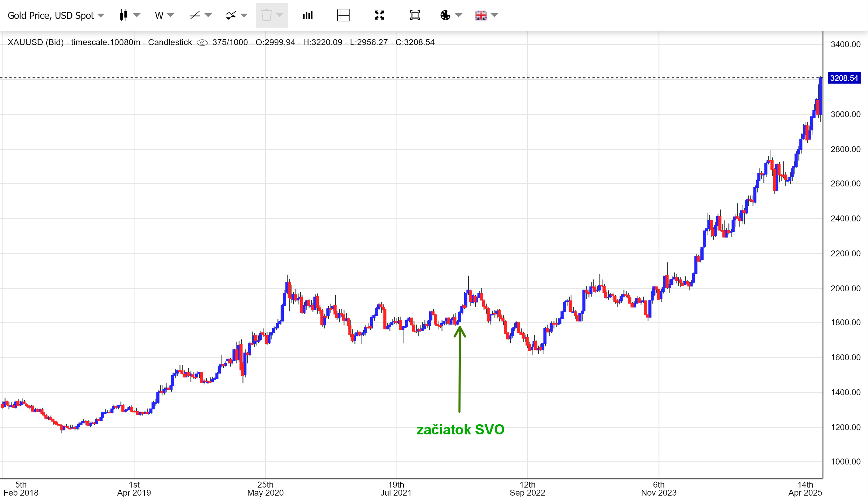This screenshot has height=497, width=868.
Task: Click the candlestick chart type icon
Action: (x=124, y=15)
